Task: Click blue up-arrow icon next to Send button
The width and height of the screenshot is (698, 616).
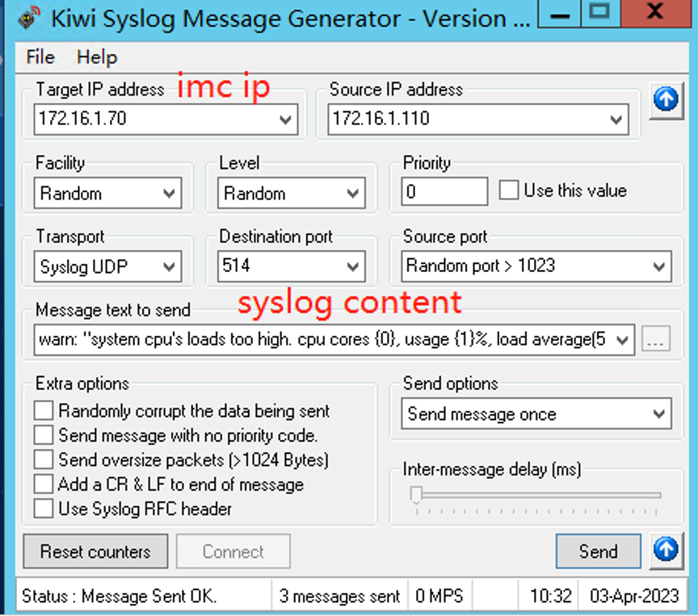Action: click(666, 551)
